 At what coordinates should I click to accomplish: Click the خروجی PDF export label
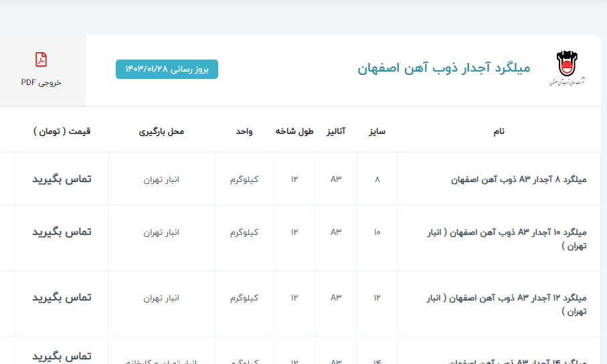point(41,83)
